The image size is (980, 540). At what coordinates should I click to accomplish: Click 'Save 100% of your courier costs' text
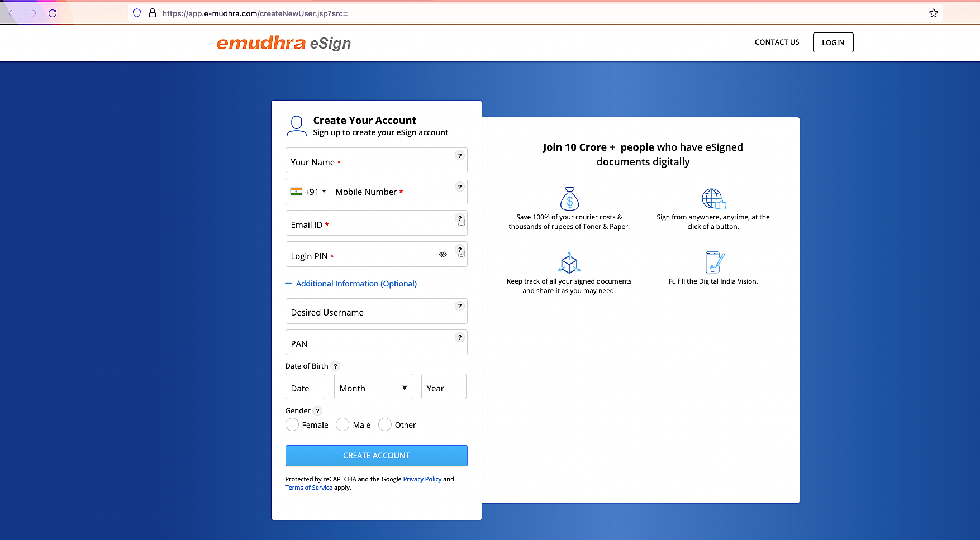pyautogui.click(x=569, y=222)
